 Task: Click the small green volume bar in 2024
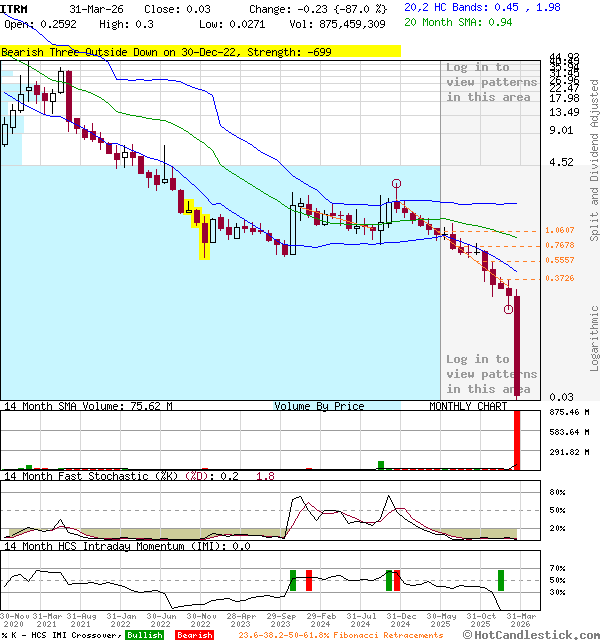pos(381,464)
